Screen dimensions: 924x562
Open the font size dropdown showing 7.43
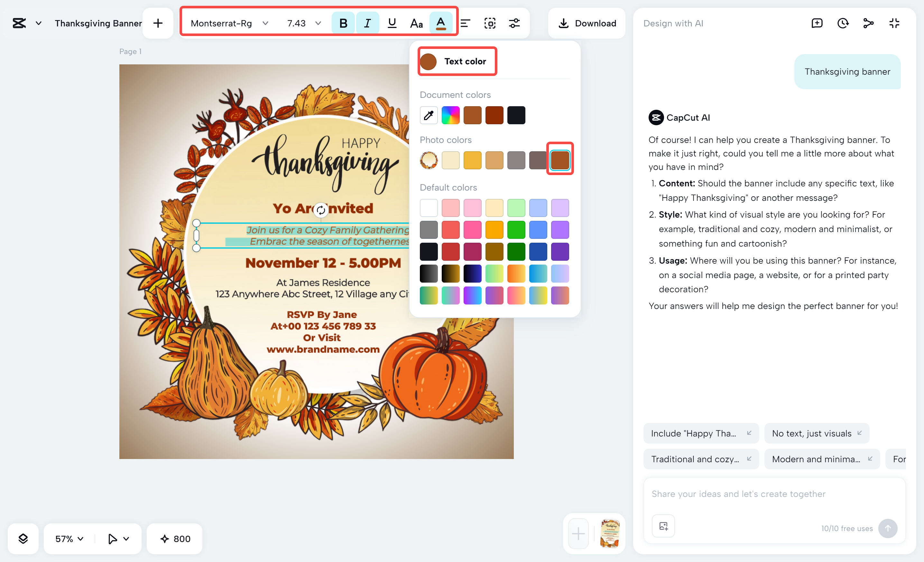(303, 23)
